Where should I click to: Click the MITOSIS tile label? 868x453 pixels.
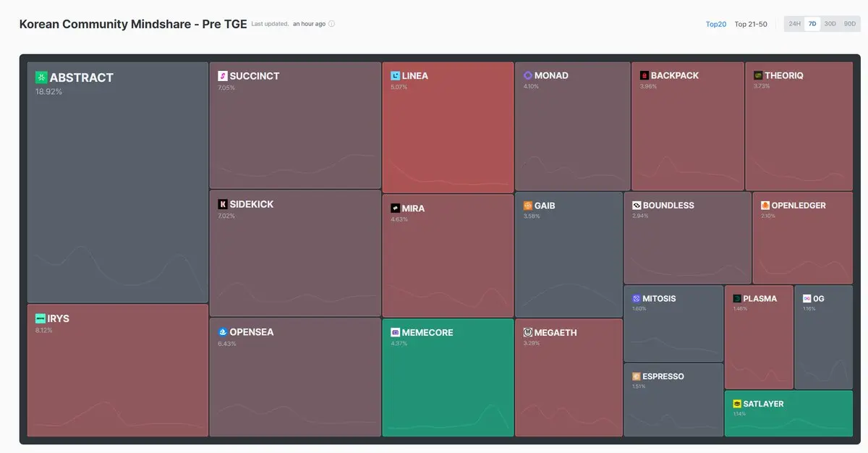[659, 298]
